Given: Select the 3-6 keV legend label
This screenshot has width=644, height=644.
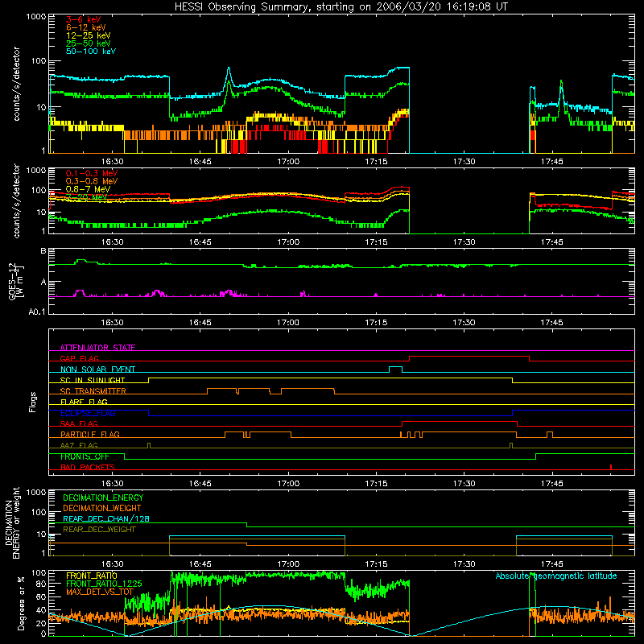Looking at the screenshot, I should [x=84, y=19].
